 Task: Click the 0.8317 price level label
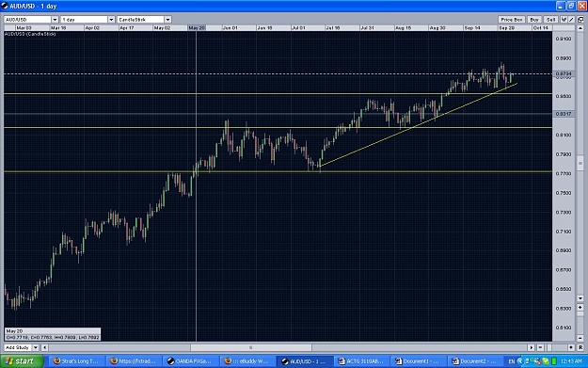pyautogui.click(x=564, y=114)
